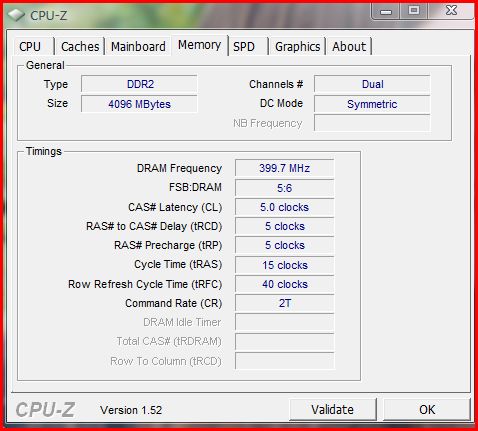Show the About tab
478x431 pixels.
point(349,46)
